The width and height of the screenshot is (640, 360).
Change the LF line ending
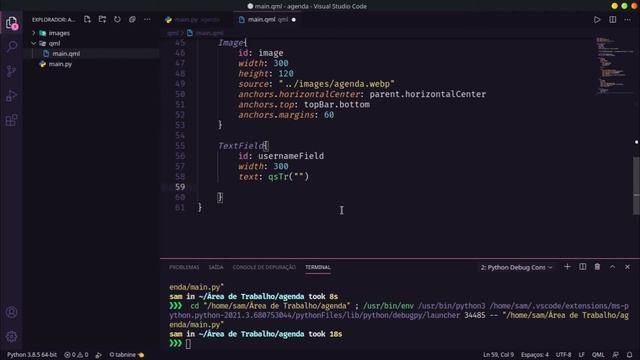(x=582, y=355)
